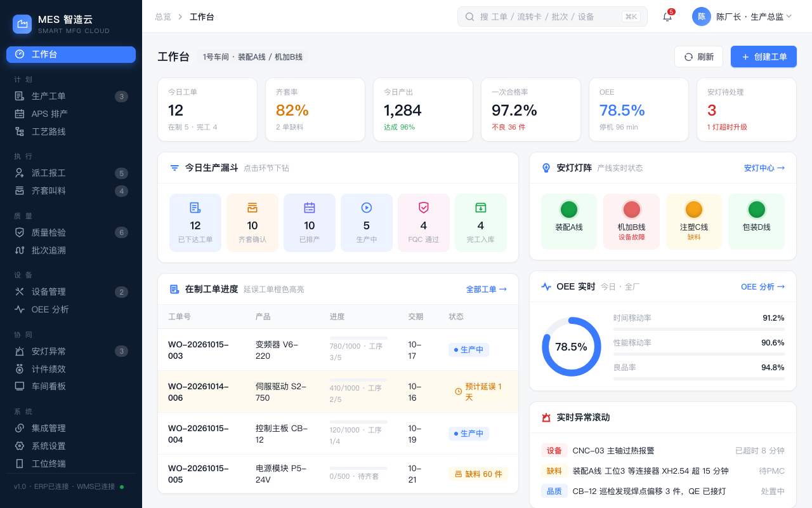The width and height of the screenshot is (812, 508).
Task: Click the 安灯灯阵 lightbulb icon
Action: coord(546,168)
